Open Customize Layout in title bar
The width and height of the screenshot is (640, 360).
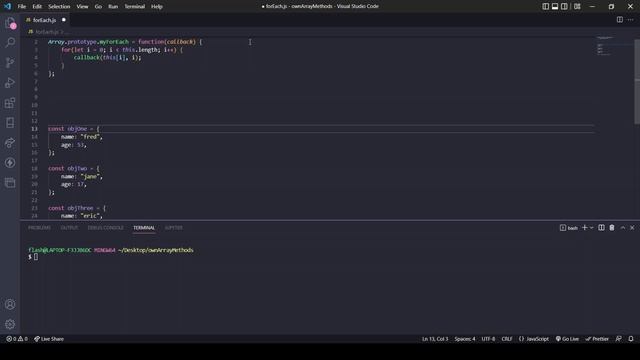point(577,7)
